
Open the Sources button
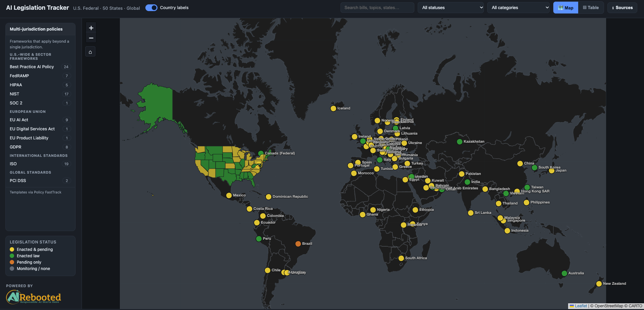[622, 8]
